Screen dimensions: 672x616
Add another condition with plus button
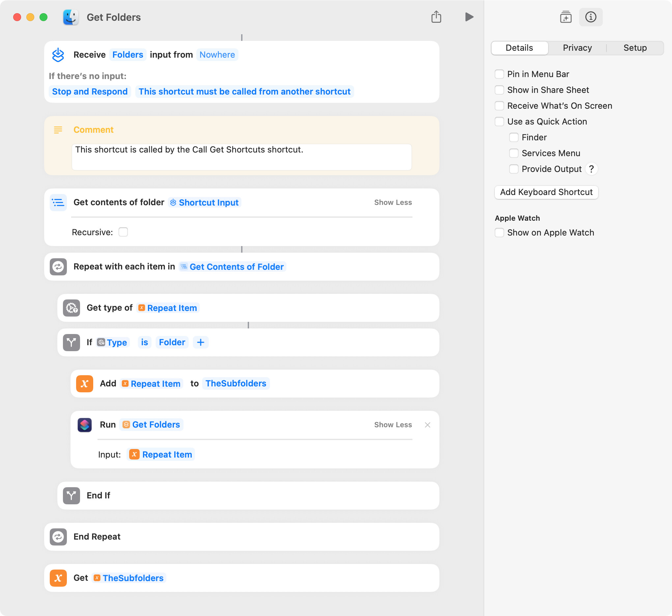201,342
